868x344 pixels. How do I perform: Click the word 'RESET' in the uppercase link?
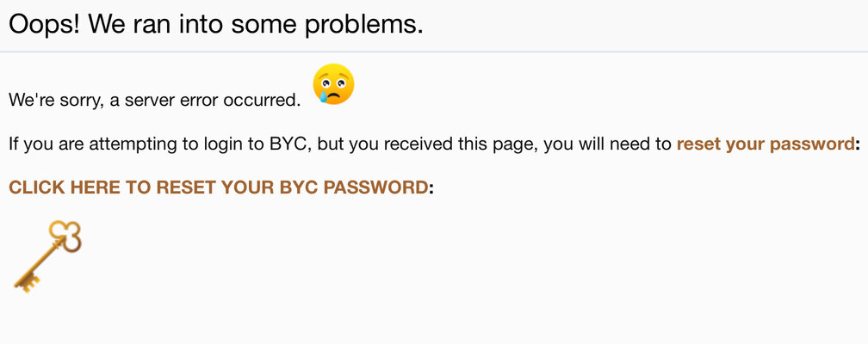tap(181, 187)
